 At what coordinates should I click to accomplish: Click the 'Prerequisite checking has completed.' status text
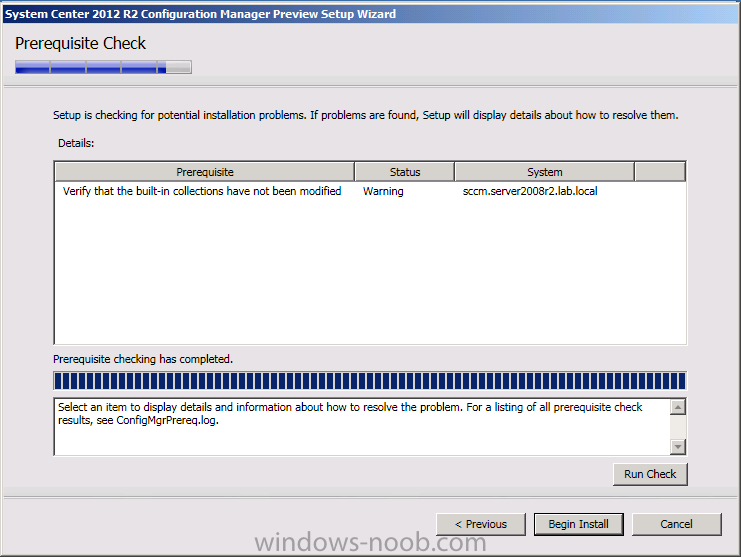143,359
